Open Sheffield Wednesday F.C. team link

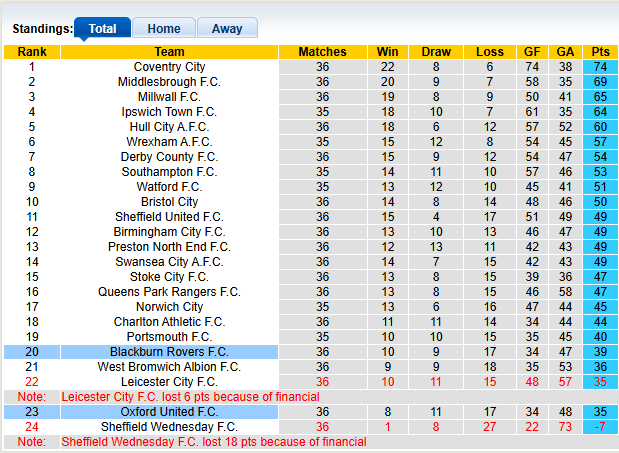[169, 427]
